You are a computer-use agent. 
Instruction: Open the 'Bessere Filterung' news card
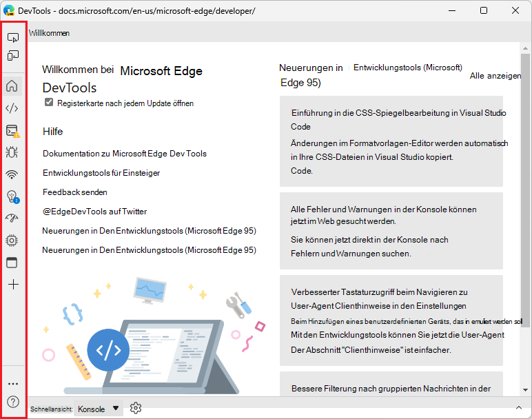click(391, 384)
